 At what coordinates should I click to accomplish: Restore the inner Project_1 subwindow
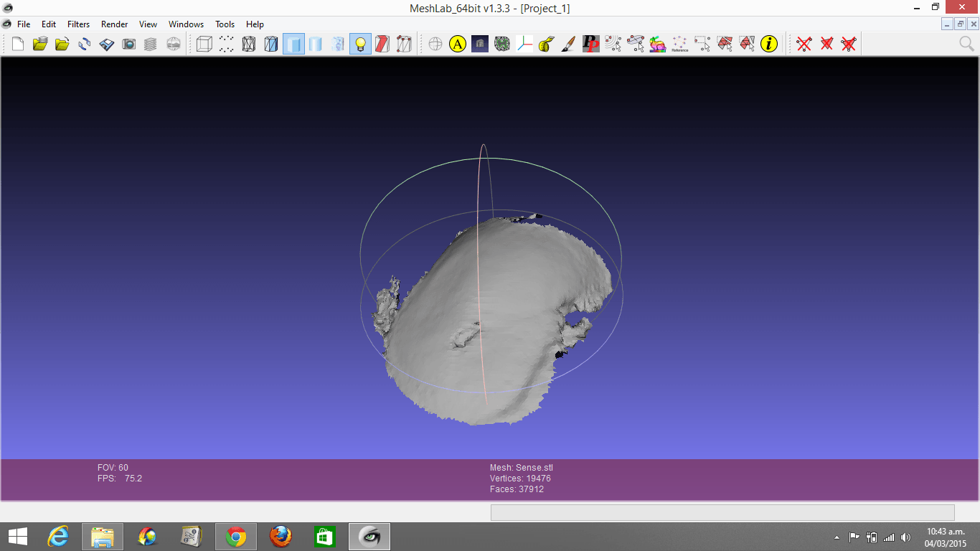(x=960, y=24)
